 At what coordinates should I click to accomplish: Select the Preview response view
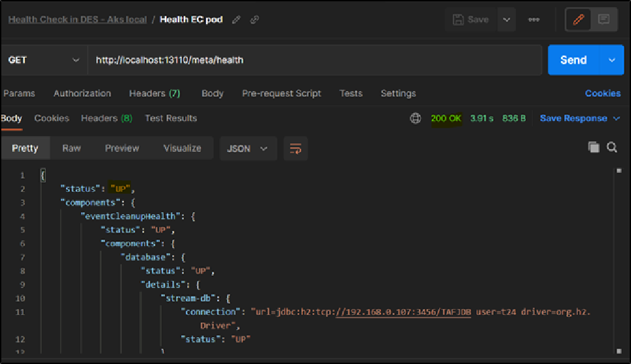(122, 149)
